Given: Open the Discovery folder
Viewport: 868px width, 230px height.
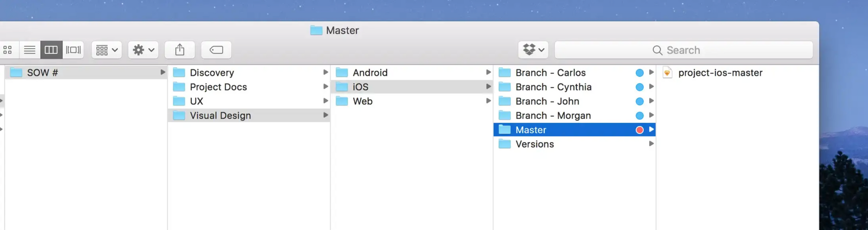Looking at the screenshot, I should (212, 73).
